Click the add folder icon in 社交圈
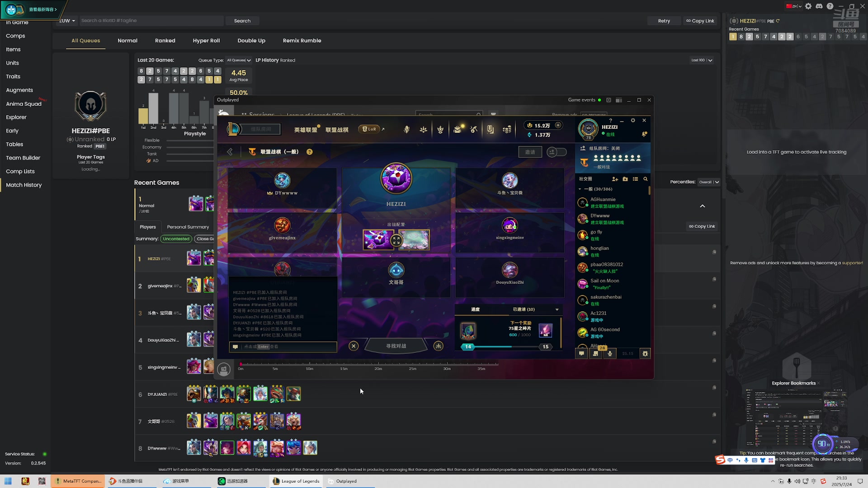868x488 pixels. (625, 179)
